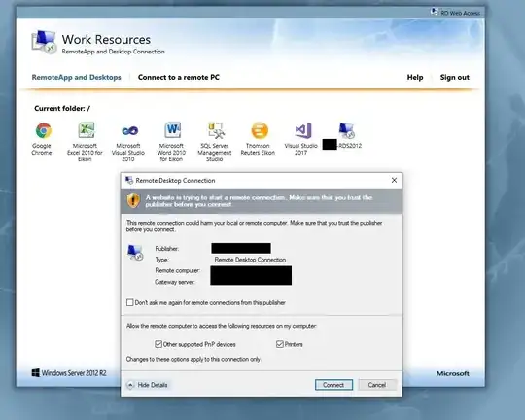Click Sign out link
The height and width of the screenshot is (420, 525).
455,77
